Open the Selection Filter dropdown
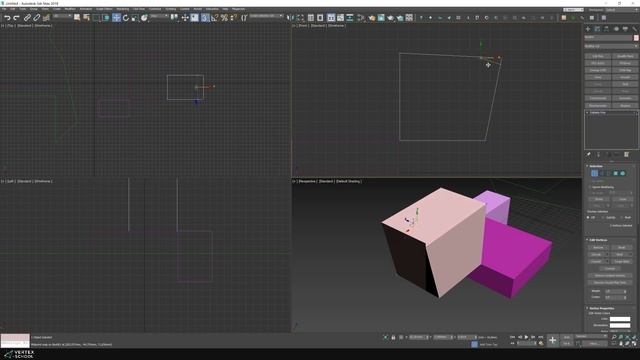 click(x=62, y=16)
